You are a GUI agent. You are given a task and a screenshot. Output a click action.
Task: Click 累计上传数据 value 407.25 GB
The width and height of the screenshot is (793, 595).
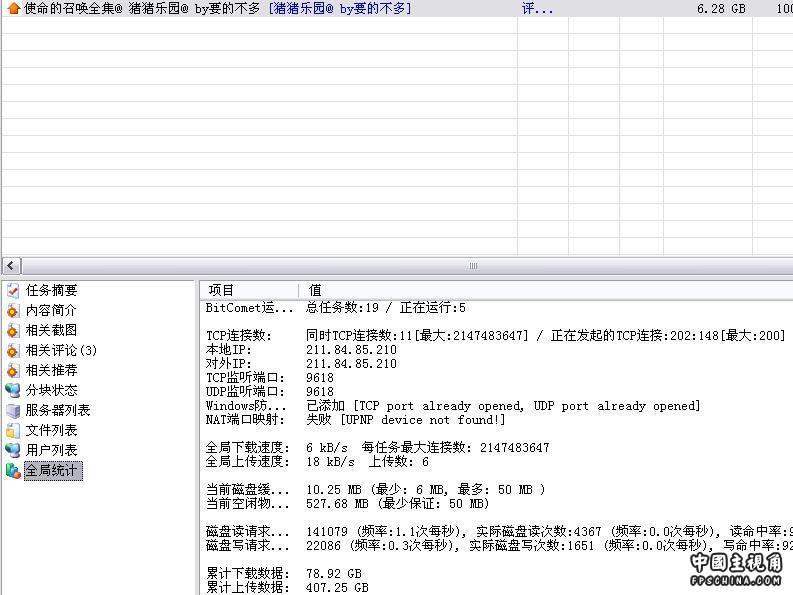click(x=337, y=587)
